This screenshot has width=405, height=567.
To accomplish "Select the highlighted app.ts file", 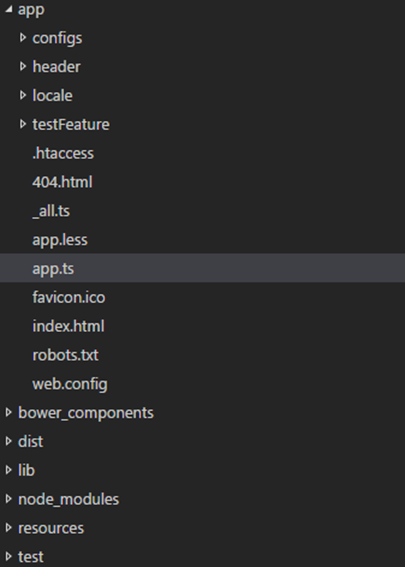I will (x=202, y=268).
